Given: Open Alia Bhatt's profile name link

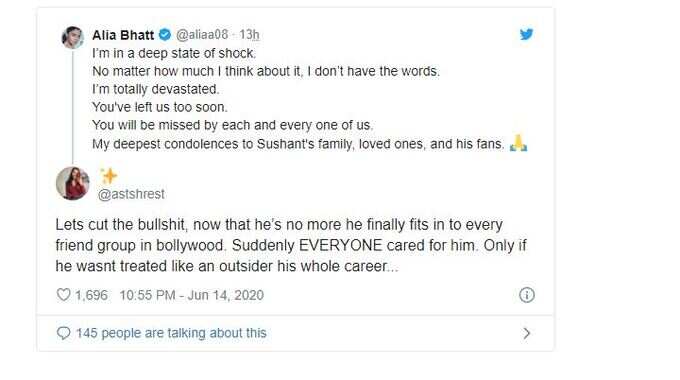Looking at the screenshot, I should pos(123,35).
